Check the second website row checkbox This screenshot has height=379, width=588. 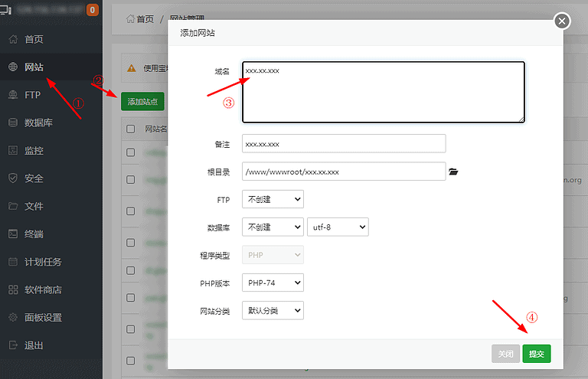click(x=131, y=179)
